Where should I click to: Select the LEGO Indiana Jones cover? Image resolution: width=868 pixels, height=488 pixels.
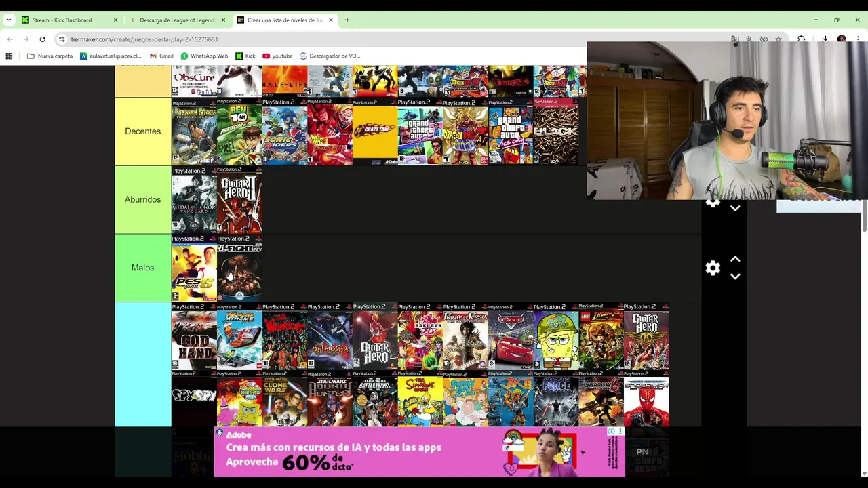click(x=601, y=336)
